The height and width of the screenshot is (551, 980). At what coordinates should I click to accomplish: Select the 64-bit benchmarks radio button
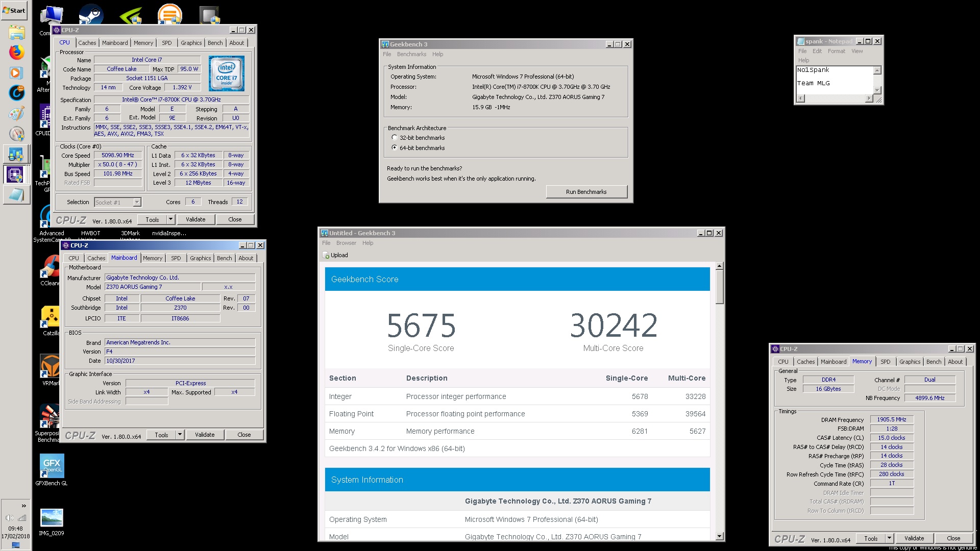(x=395, y=148)
